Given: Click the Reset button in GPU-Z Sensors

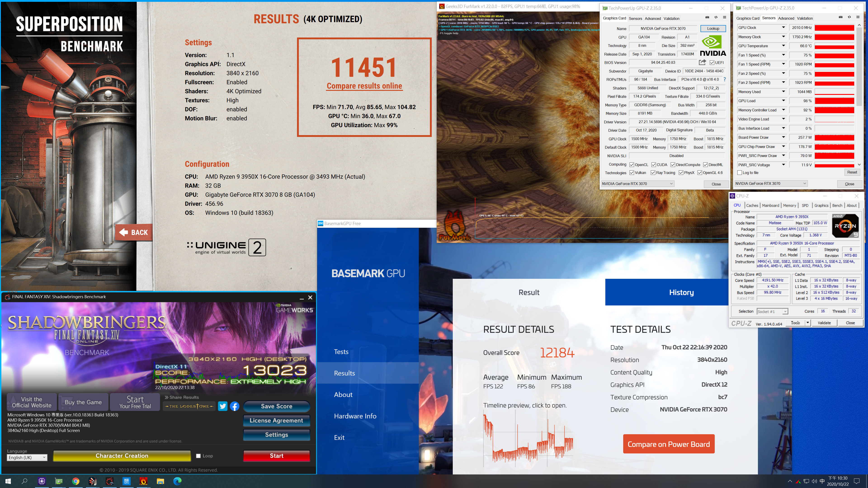Looking at the screenshot, I should 852,172.
